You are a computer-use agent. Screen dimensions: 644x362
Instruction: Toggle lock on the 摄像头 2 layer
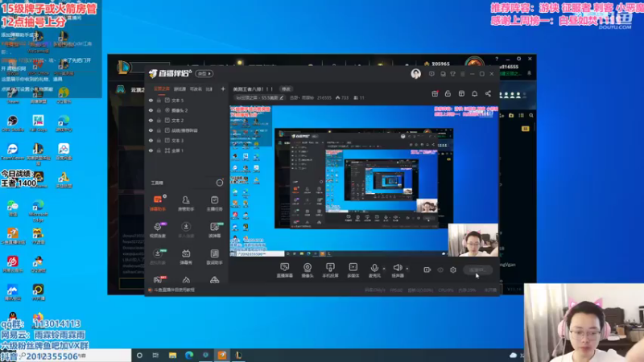pos(159,110)
